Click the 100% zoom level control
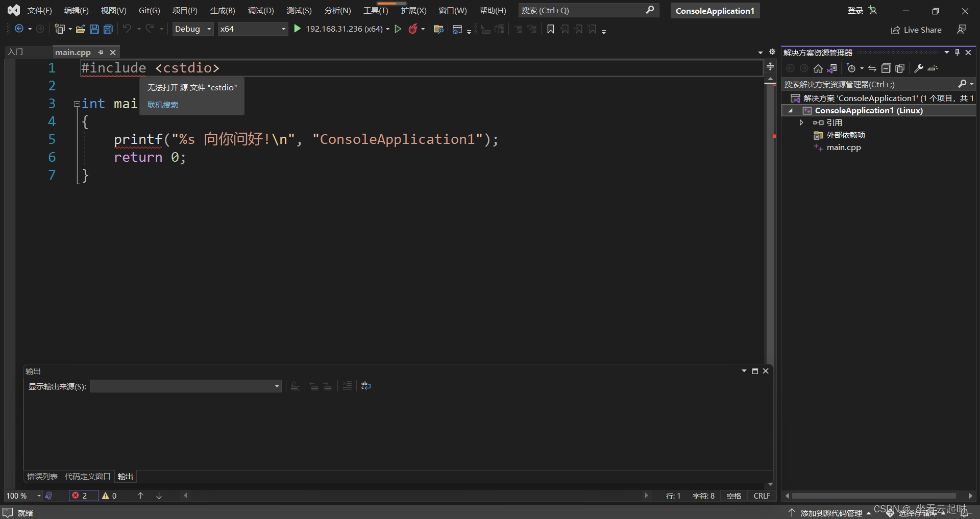The height and width of the screenshot is (519, 980). [20, 495]
